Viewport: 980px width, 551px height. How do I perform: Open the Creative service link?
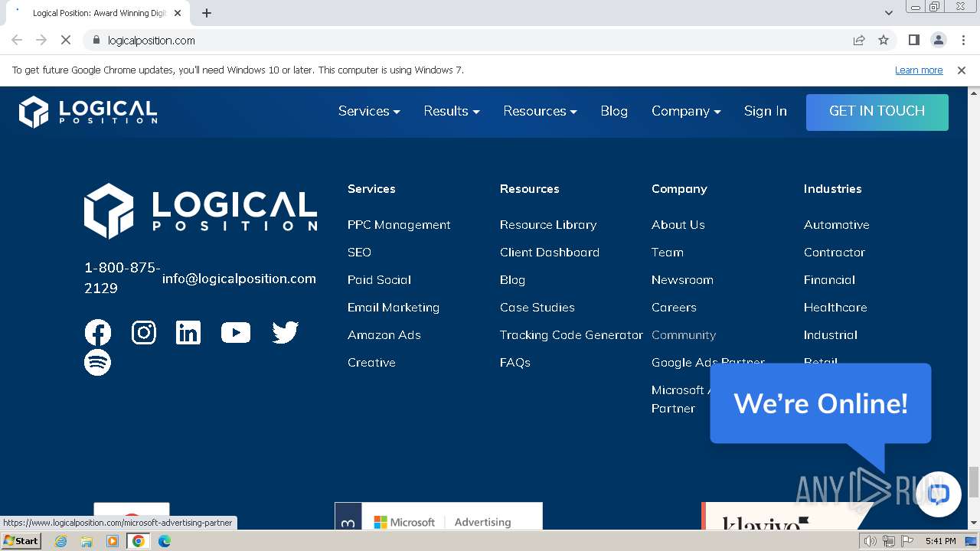371,363
